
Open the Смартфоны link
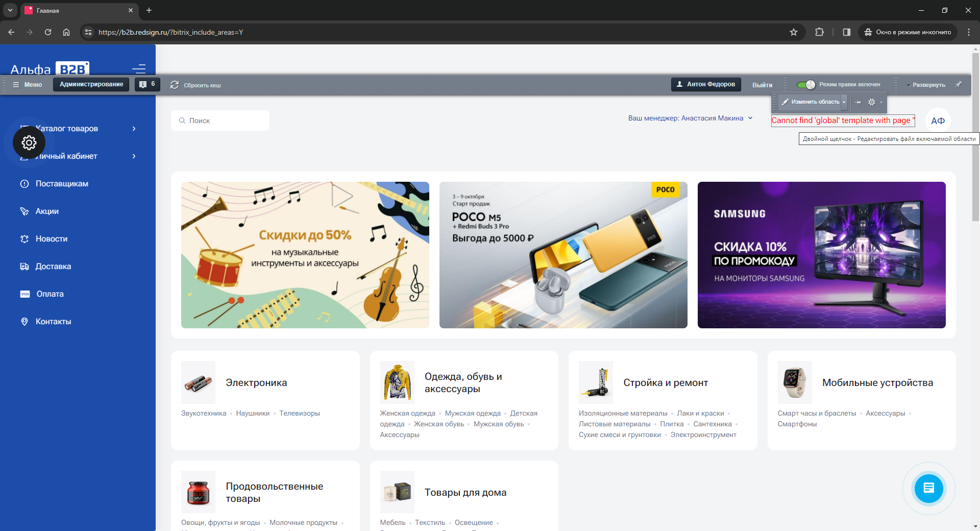(797, 424)
